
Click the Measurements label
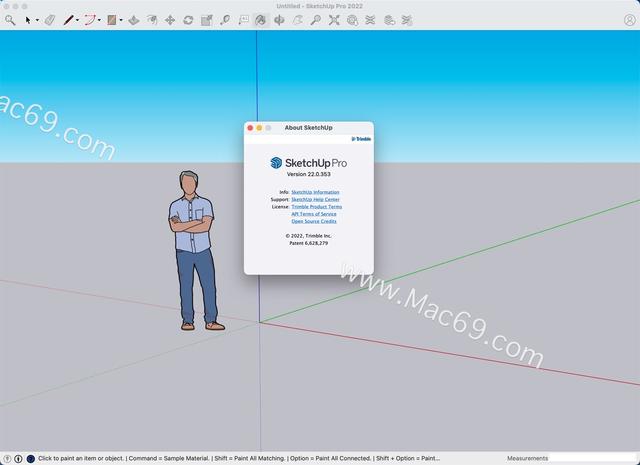[527, 458]
